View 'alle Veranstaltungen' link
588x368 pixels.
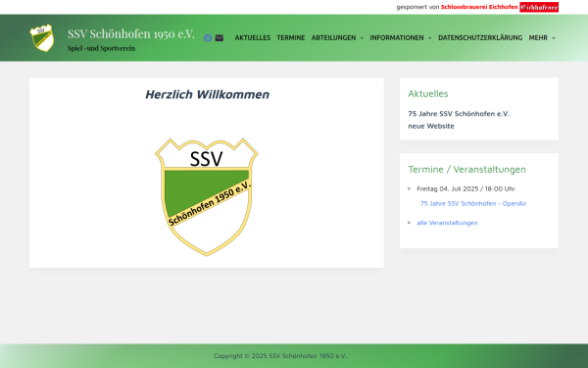[x=447, y=223]
